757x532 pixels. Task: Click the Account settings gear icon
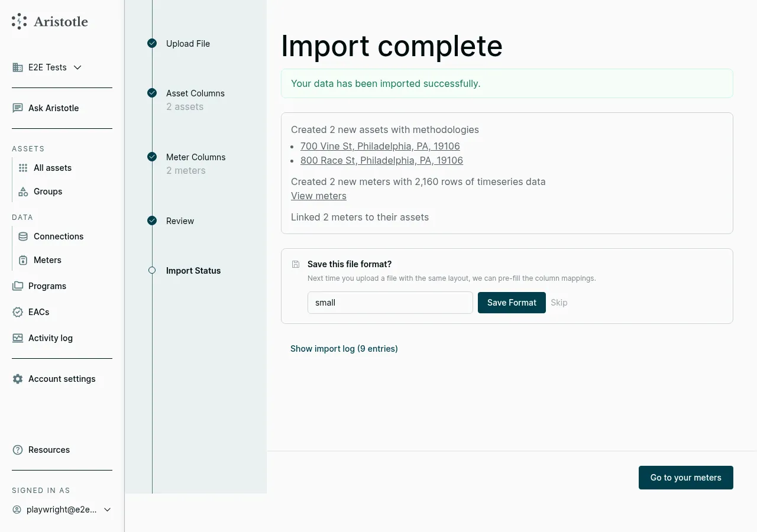pos(18,379)
